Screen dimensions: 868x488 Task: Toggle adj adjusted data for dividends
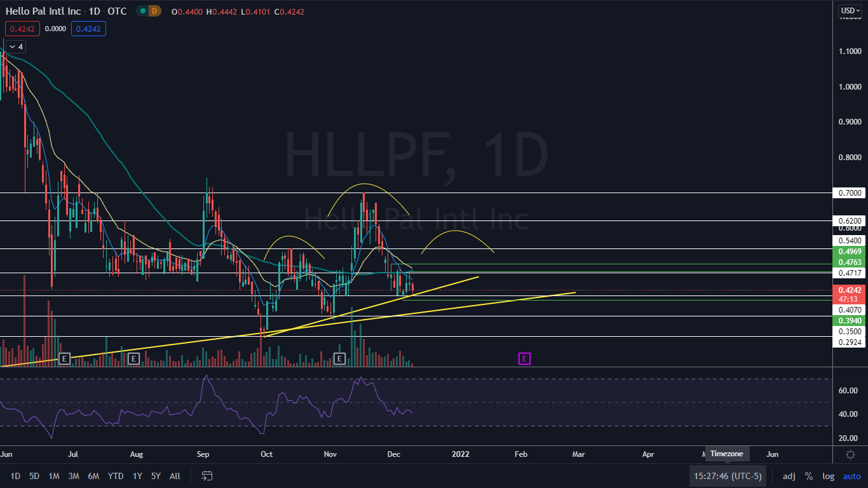789,476
